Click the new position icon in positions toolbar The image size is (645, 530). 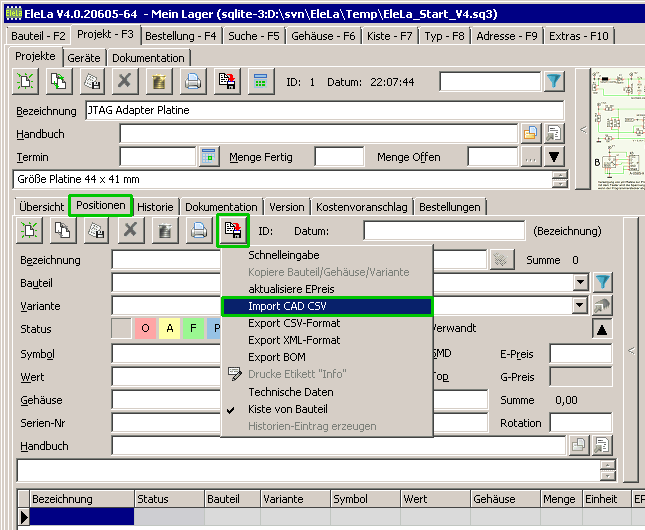[x=28, y=231]
